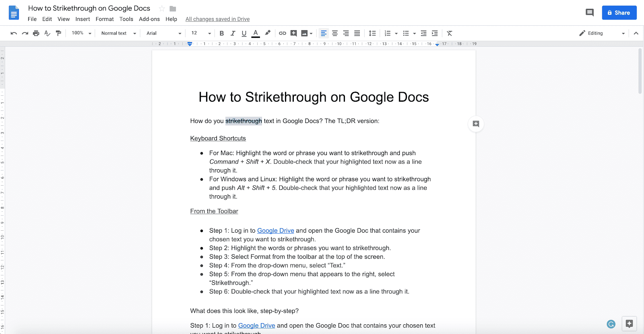Justify the text

click(x=357, y=33)
